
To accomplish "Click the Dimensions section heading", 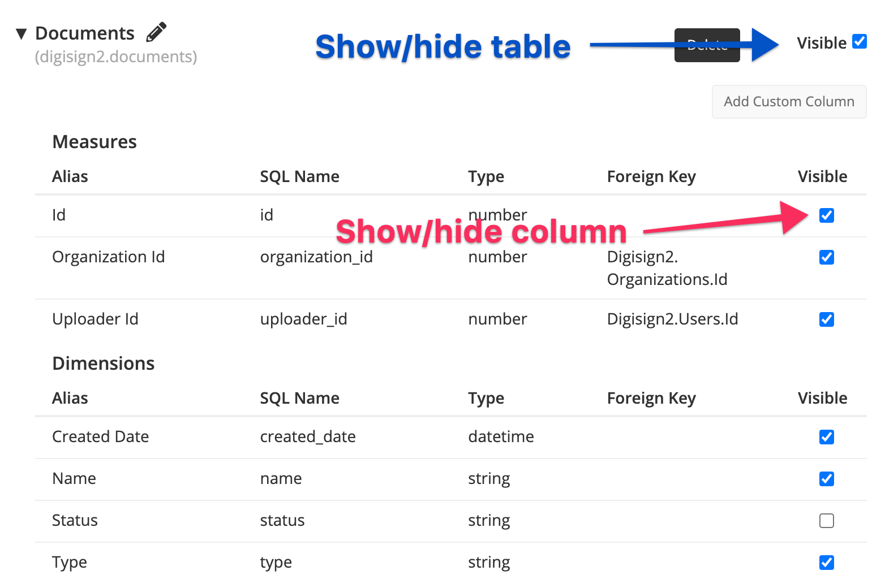I will (x=104, y=364).
